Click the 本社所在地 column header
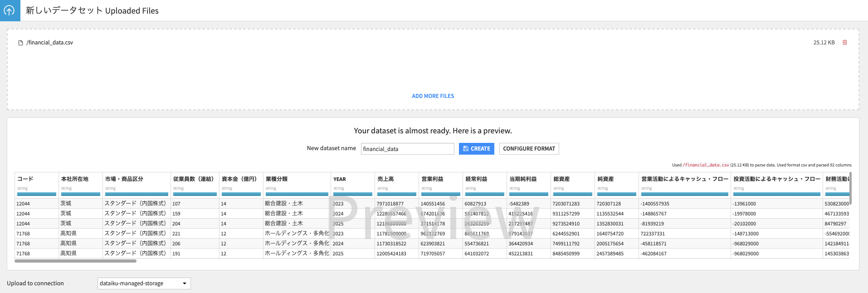Viewport: 868px width, 293px height. [75, 179]
